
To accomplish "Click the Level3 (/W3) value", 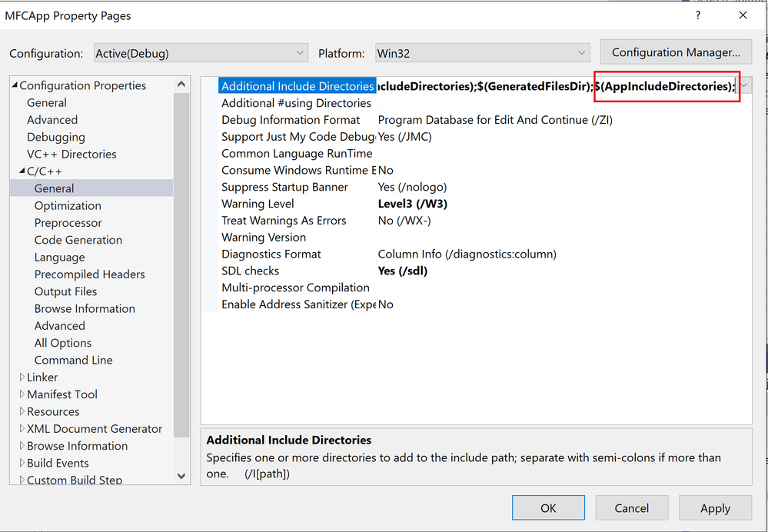I will 412,203.
